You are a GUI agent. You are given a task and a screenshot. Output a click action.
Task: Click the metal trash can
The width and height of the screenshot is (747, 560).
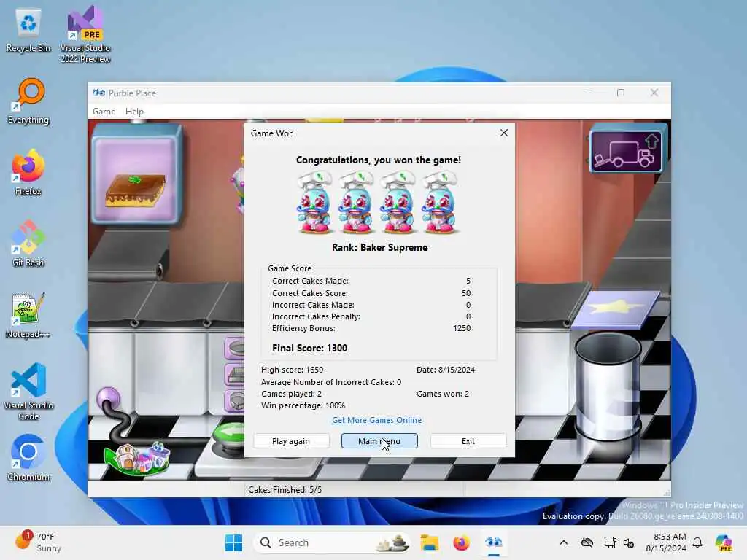608,386
